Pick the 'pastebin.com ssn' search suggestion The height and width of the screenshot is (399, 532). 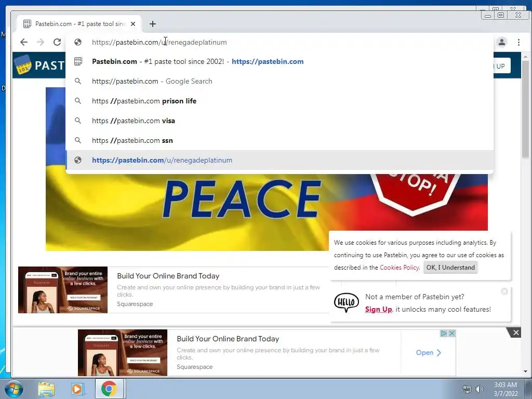(280, 140)
